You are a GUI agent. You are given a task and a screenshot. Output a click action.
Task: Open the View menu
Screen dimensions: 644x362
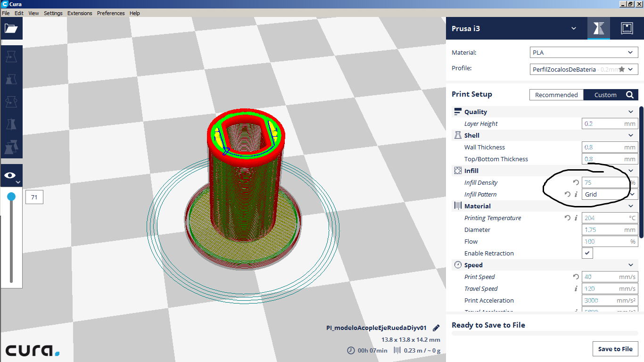coord(33,13)
